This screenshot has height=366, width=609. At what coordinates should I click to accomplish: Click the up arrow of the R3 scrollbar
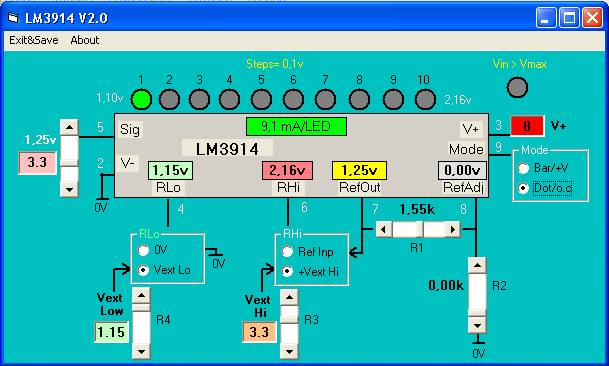(289, 298)
